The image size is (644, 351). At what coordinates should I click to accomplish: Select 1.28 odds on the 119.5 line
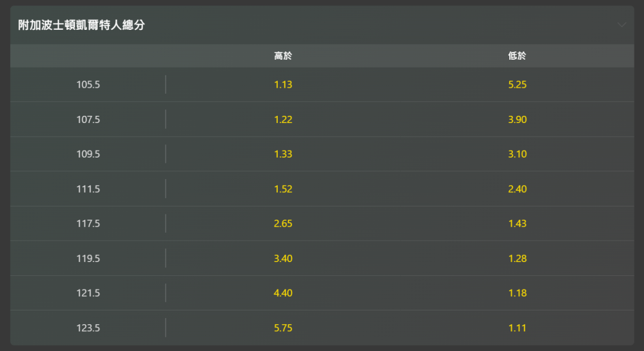(518, 258)
